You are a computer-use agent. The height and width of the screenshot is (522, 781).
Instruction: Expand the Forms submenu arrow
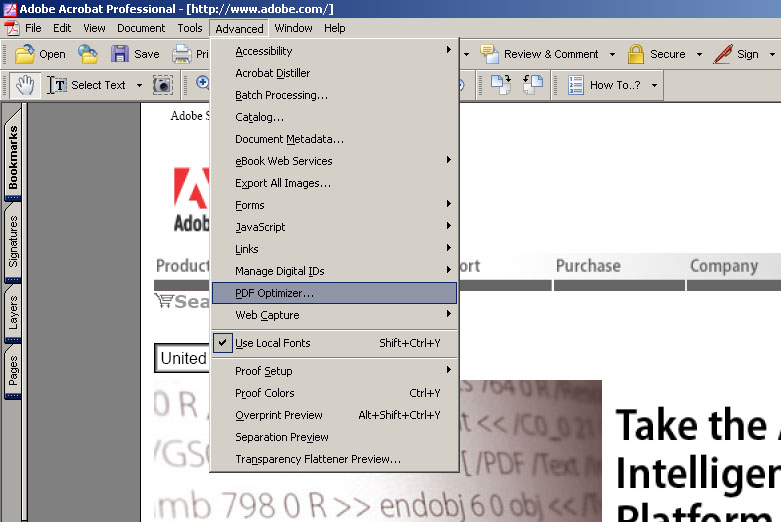449,204
